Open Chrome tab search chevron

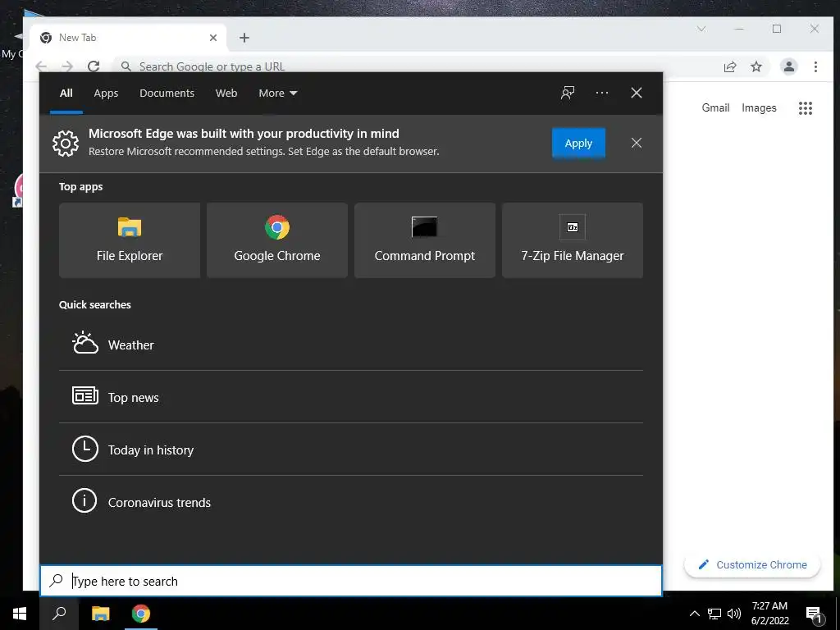[x=701, y=29]
